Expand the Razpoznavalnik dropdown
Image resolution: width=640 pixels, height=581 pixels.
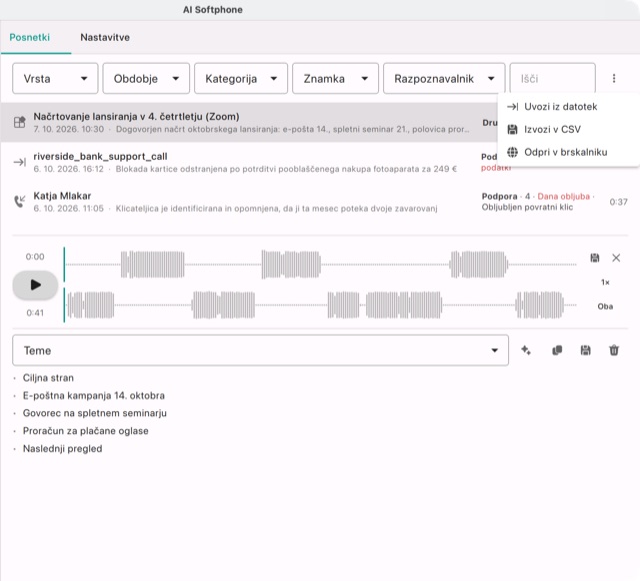(444, 78)
